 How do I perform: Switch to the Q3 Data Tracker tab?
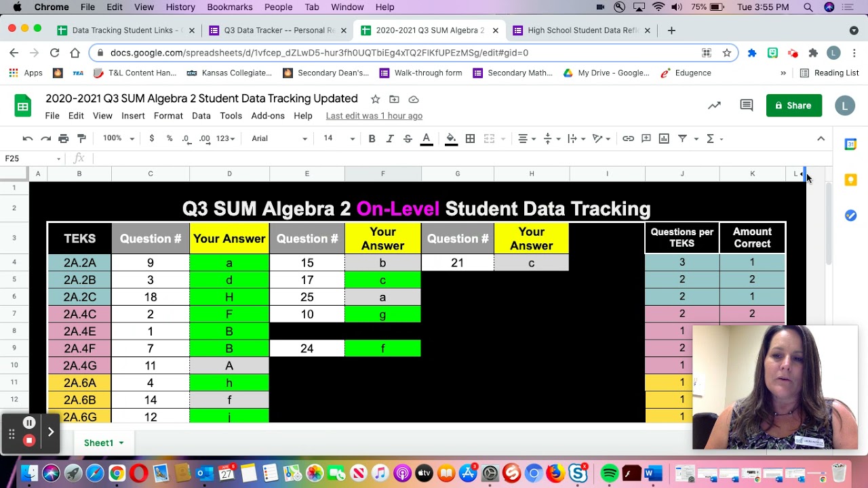coord(279,30)
